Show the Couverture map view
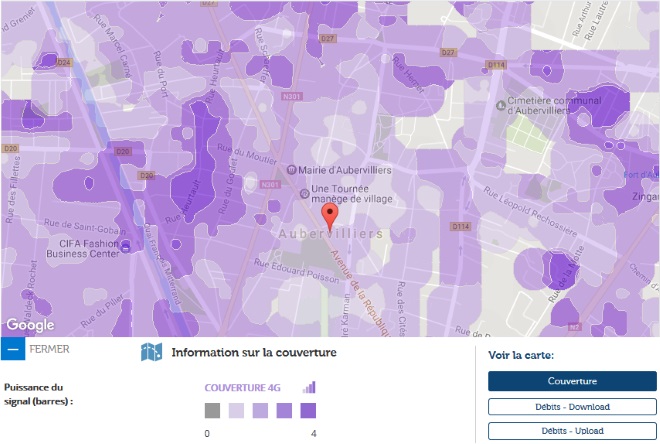This screenshot has height=444, width=660. 572,381
